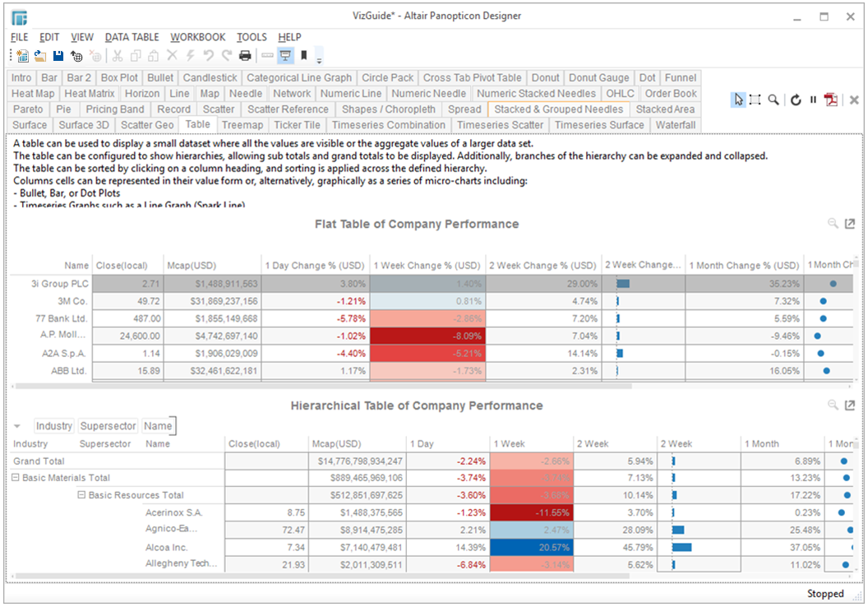Click the refresh data icon
Viewport: 868px width, 607px height.
(x=796, y=100)
